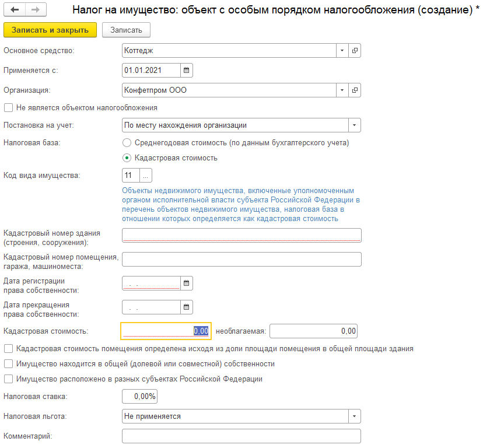Click blue description text Объекты недвижимого имущества
Screen dimensions: 497x448
click(241, 205)
